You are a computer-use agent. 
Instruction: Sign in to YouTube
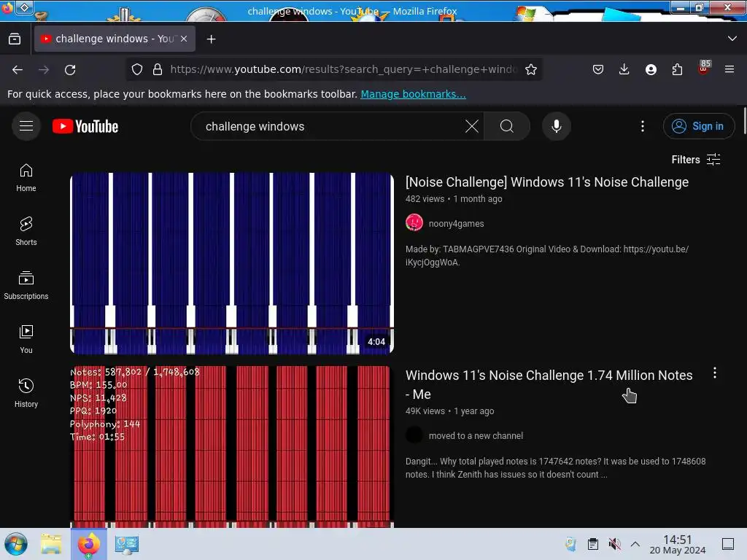tap(698, 126)
